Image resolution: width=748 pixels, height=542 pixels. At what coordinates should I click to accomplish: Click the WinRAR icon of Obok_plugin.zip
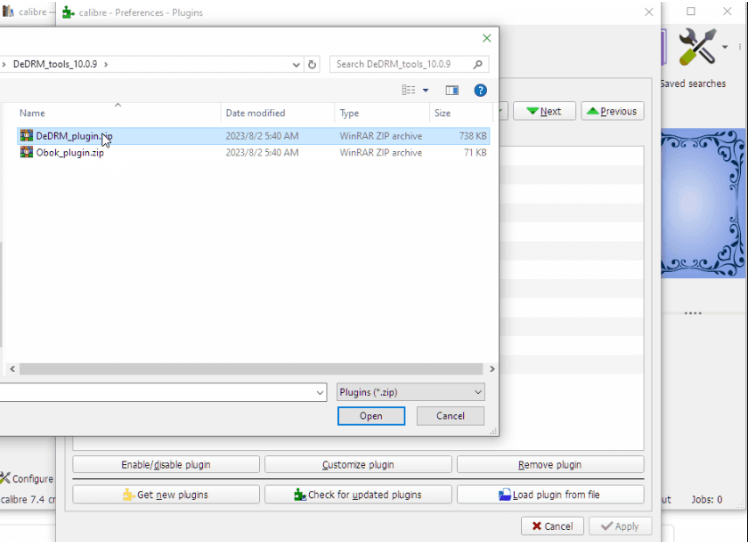point(26,153)
